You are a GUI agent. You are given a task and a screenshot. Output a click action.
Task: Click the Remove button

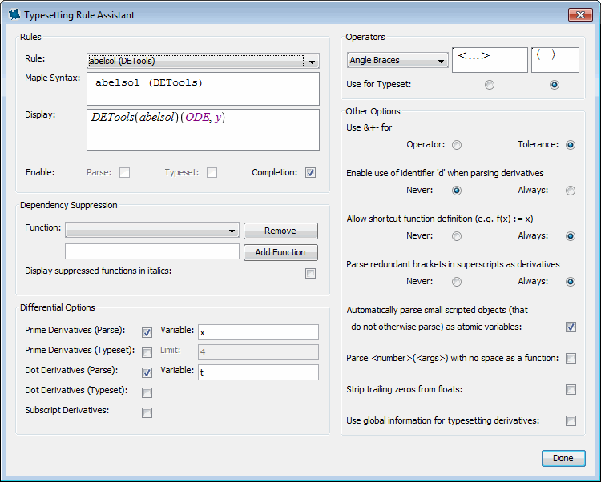(x=280, y=230)
